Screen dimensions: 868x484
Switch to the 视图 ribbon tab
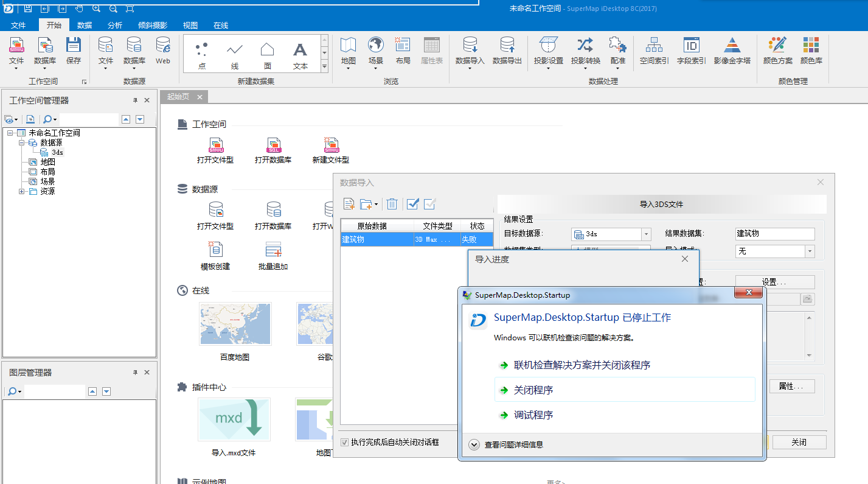[190, 25]
